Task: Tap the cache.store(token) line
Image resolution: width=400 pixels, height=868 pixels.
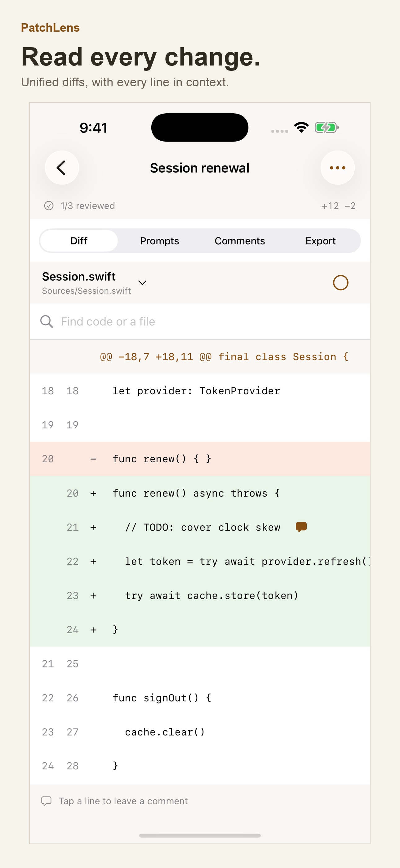Action: pos(200,595)
